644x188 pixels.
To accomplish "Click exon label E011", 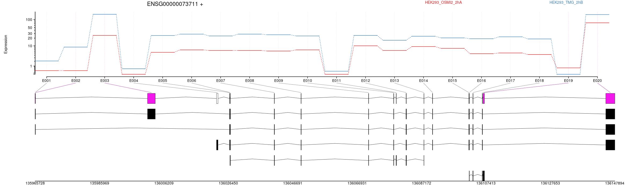I will point(336,81).
